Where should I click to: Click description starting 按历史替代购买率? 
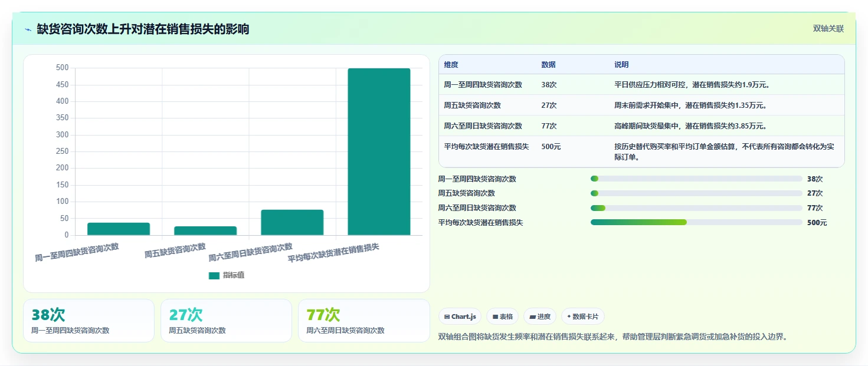(x=725, y=152)
